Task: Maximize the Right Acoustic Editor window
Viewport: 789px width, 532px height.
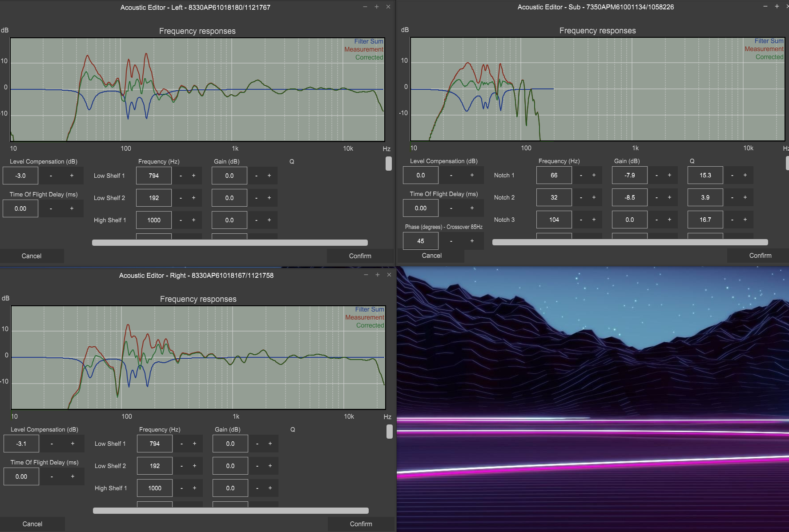Action: click(378, 275)
